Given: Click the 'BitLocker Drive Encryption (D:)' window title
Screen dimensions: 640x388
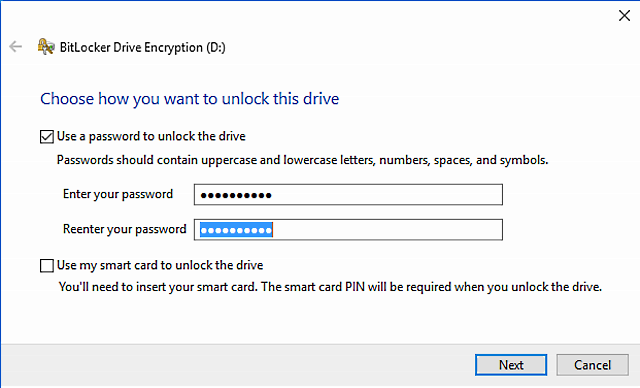Looking at the screenshot, I should click(x=142, y=47).
